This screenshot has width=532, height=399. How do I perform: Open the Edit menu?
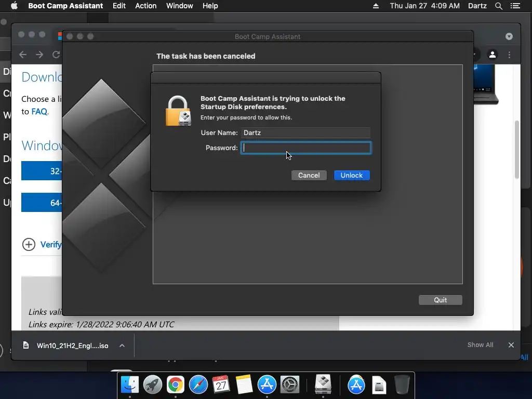119,6
